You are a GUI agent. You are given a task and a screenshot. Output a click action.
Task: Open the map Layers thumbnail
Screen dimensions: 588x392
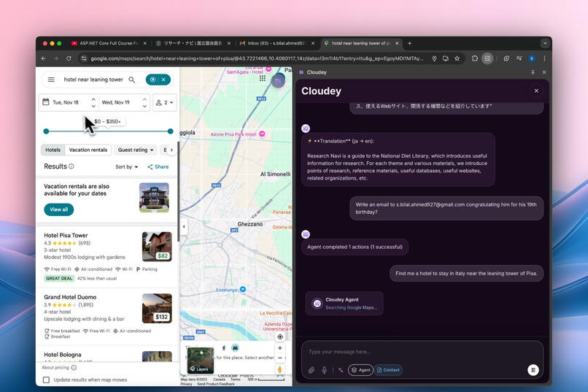click(201, 360)
